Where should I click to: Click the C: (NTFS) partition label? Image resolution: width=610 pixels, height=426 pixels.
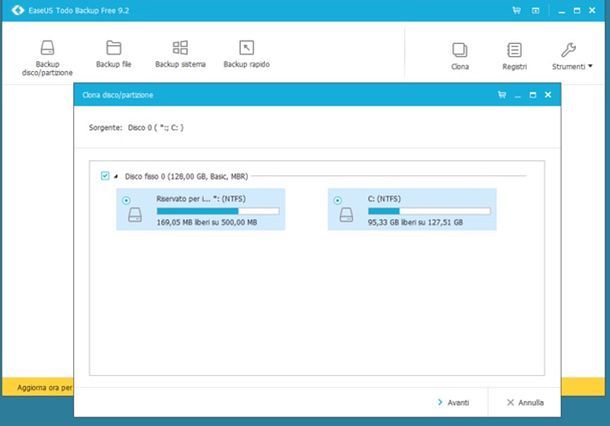tap(384, 199)
